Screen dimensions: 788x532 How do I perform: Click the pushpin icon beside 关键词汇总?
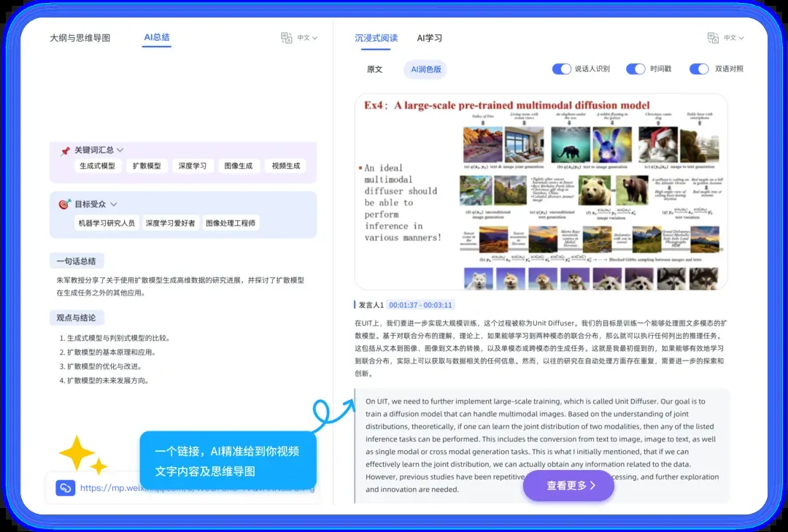click(65, 151)
